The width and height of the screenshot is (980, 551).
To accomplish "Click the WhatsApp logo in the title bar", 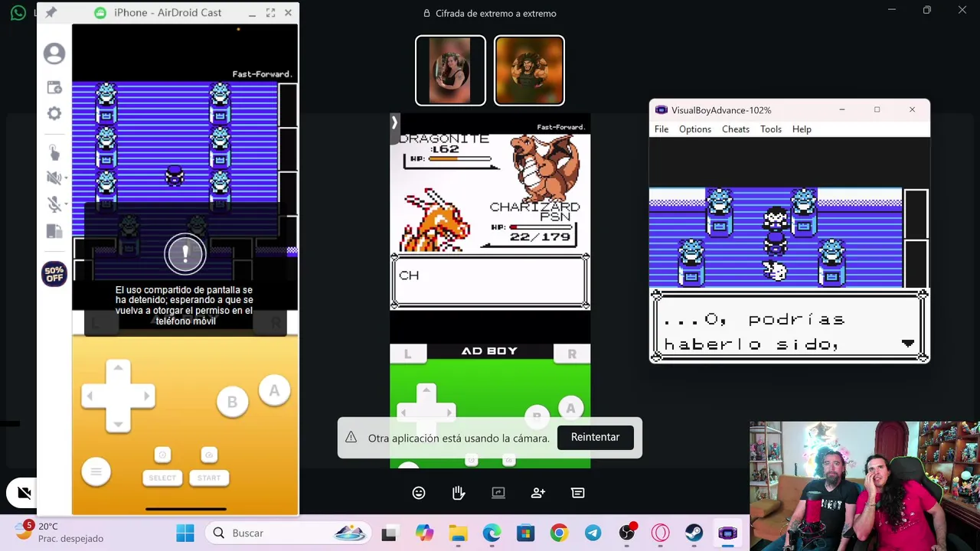I will 18,12.
